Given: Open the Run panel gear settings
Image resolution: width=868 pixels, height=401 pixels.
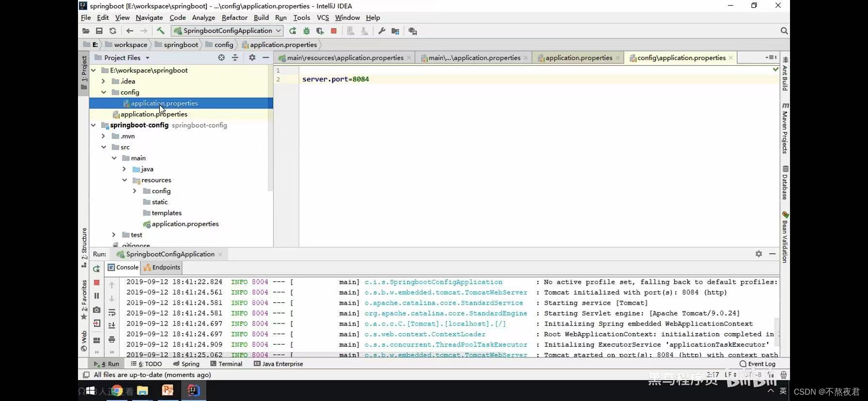Looking at the screenshot, I should click(759, 254).
